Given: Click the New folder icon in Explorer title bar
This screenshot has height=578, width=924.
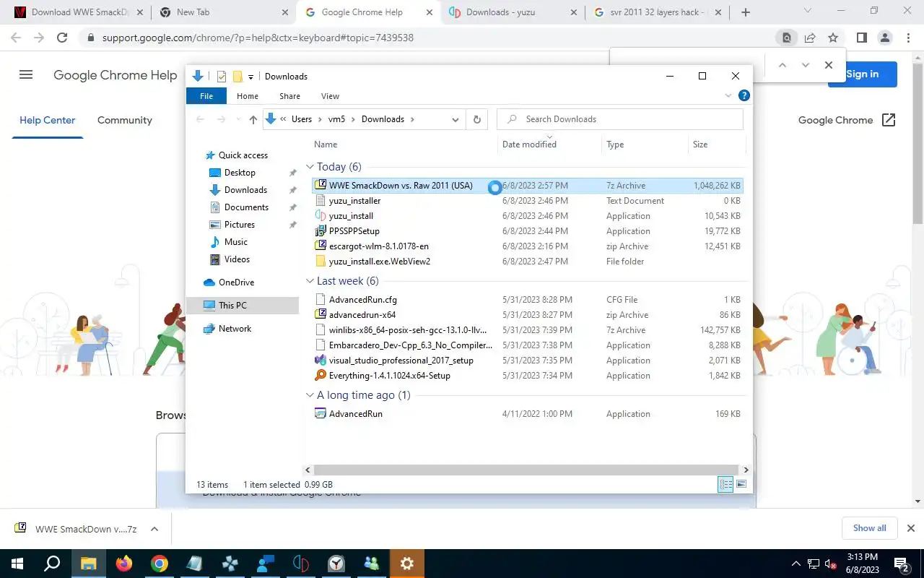Looking at the screenshot, I should [237, 77].
